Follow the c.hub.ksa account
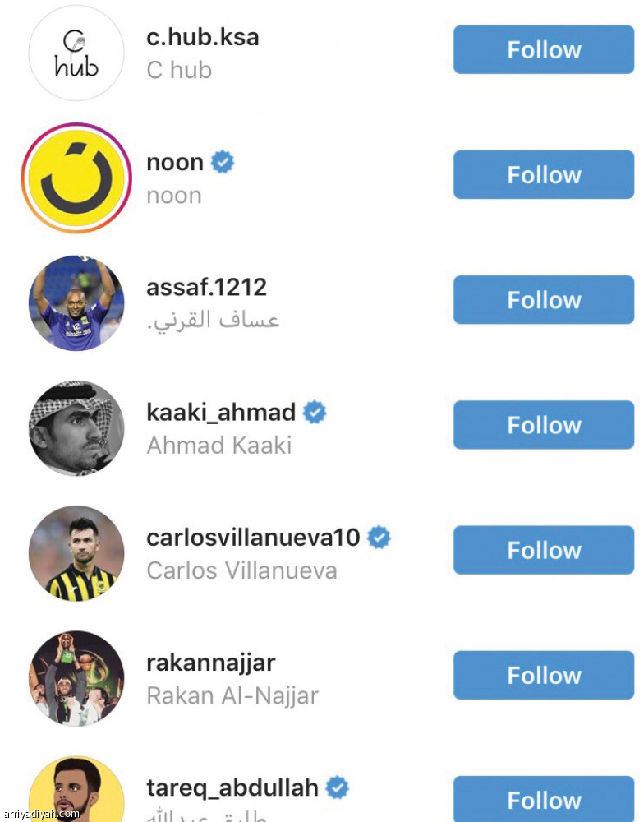 (x=544, y=50)
